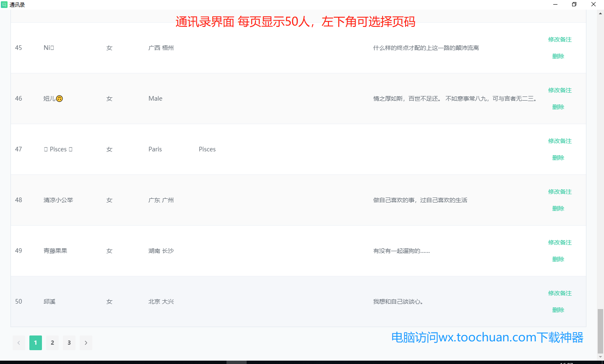Click the Pisces name in row 47
The height and width of the screenshot is (364, 604).
(x=58, y=149)
